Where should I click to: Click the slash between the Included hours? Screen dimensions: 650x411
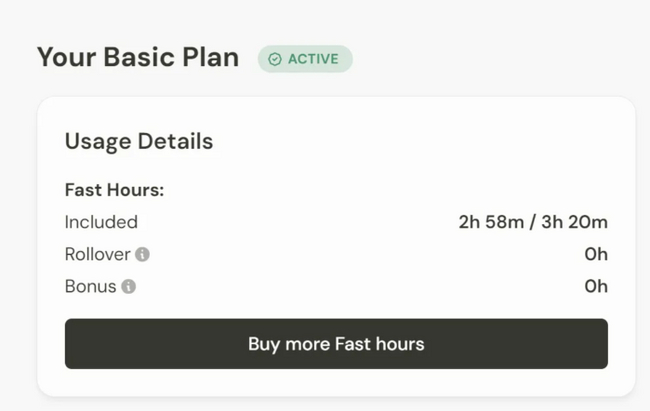(x=530, y=222)
